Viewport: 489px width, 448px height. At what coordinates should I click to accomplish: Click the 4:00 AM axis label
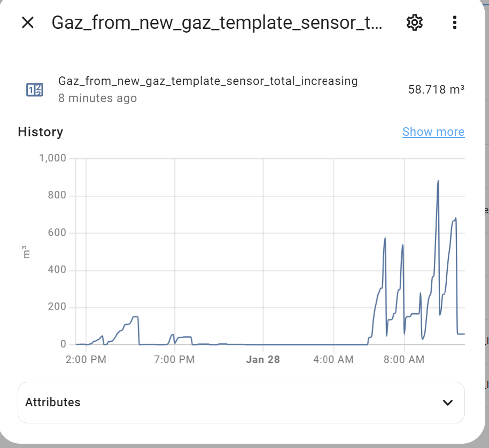tap(333, 359)
